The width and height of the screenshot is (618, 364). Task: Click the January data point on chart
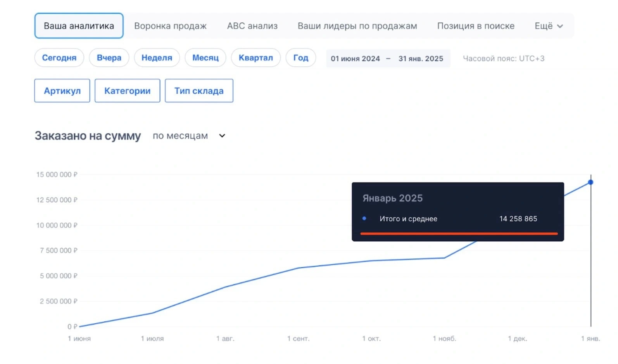click(590, 182)
